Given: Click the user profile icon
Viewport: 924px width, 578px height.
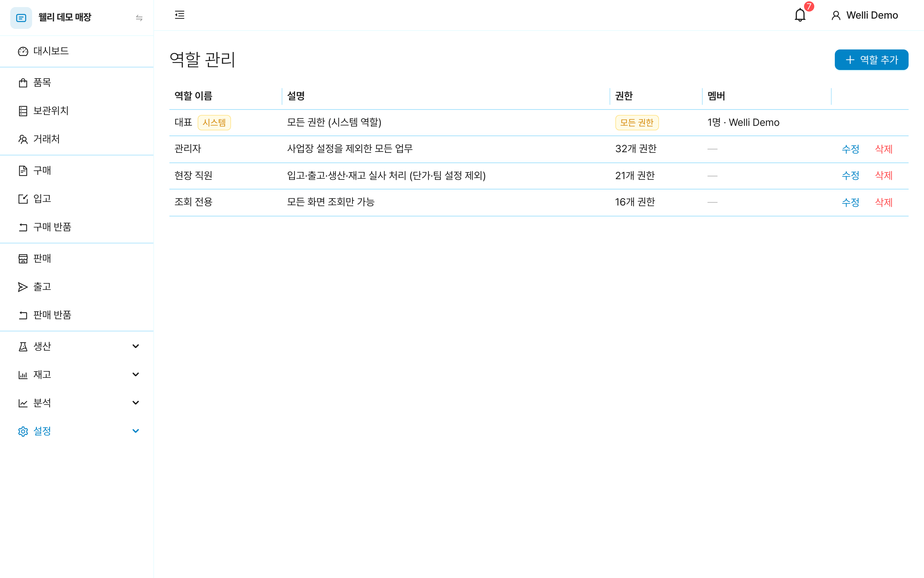Looking at the screenshot, I should 836,15.
